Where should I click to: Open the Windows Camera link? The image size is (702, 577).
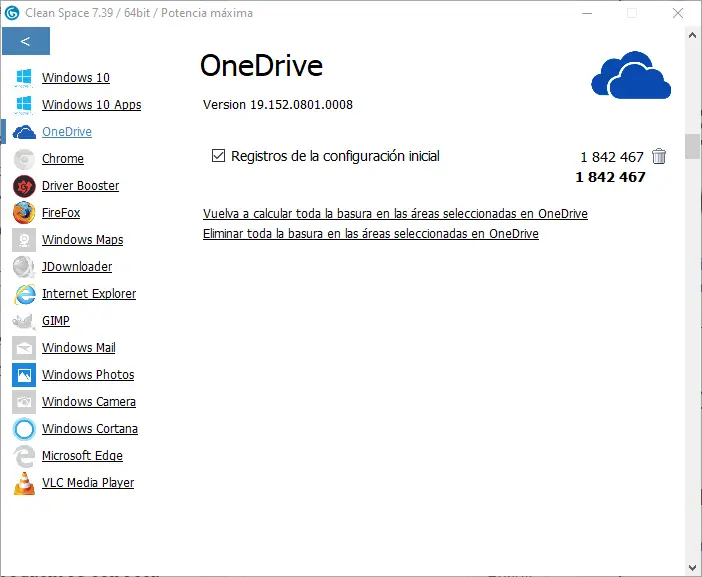coord(89,402)
